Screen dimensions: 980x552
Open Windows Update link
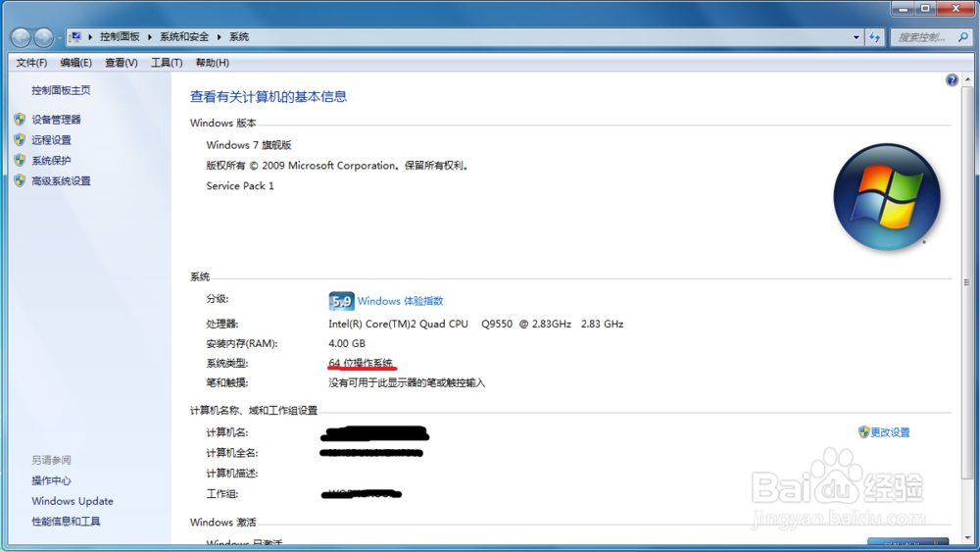point(73,501)
